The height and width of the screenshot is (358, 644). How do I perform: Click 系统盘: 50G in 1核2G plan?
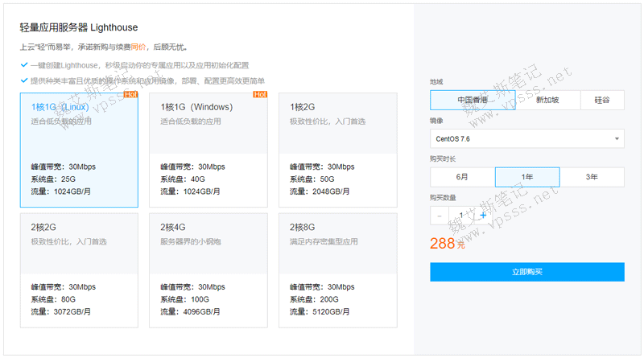[312, 179]
